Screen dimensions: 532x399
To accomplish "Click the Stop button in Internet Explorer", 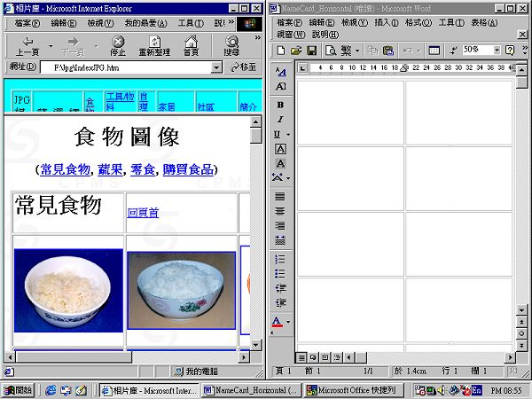I will (x=118, y=45).
